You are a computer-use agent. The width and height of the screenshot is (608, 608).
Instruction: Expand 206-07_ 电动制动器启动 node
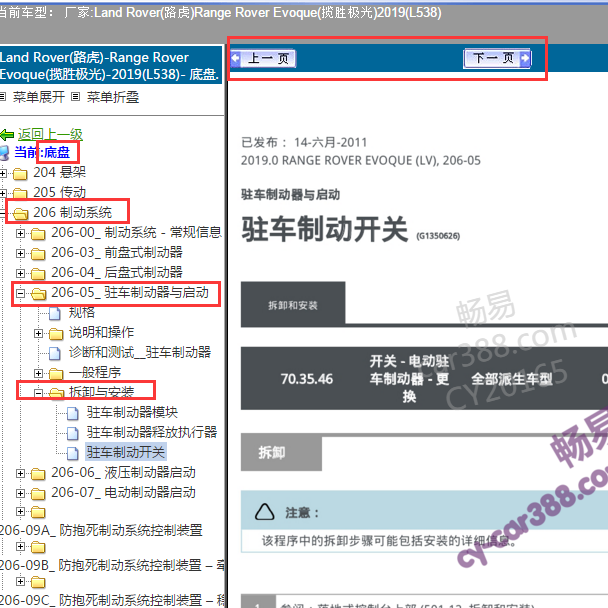coord(20,493)
